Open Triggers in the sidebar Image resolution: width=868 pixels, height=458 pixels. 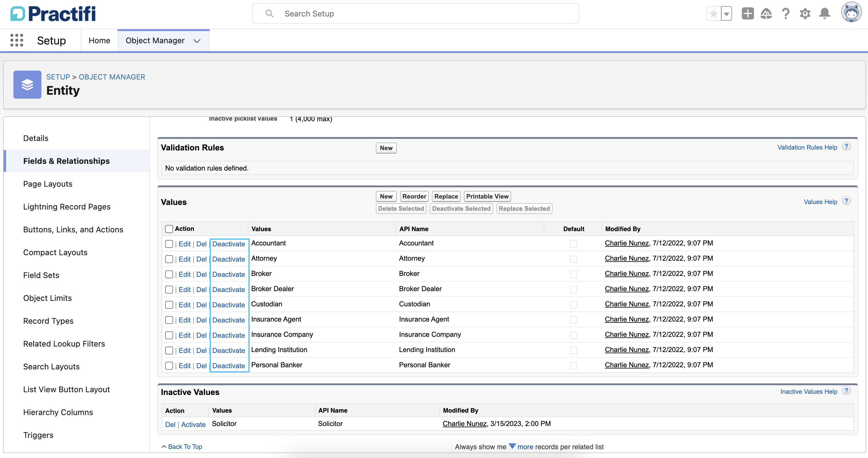click(x=38, y=435)
